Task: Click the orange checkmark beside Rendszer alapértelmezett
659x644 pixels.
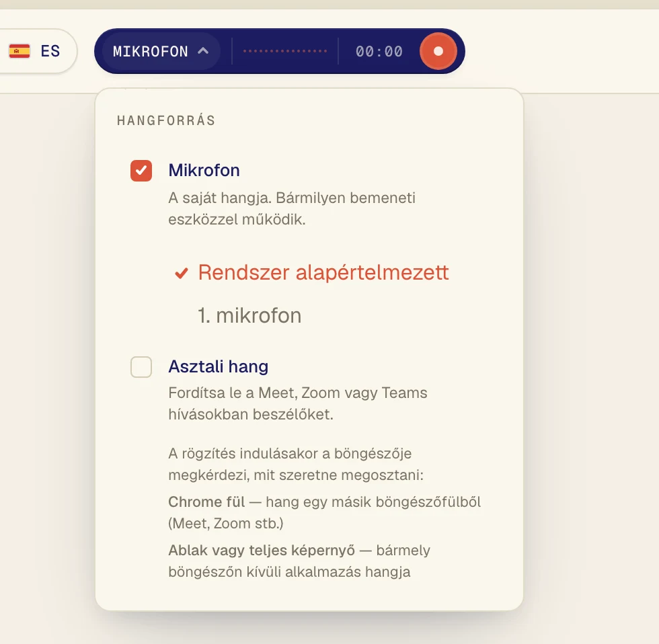Action: pyautogui.click(x=182, y=273)
